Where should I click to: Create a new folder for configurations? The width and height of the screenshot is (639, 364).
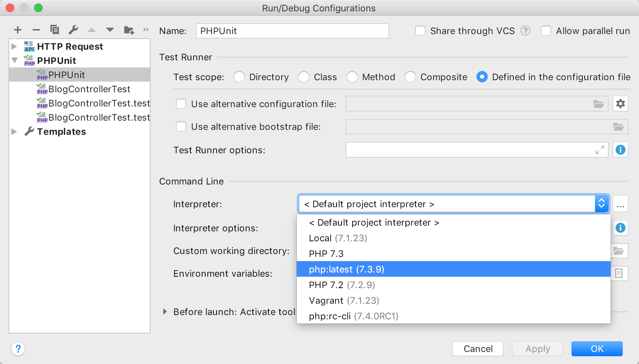click(x=129, y=30)
